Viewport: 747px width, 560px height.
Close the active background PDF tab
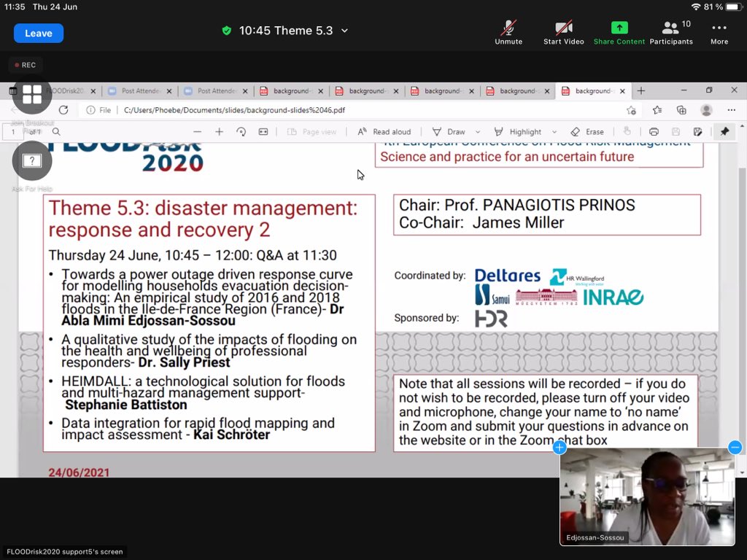(x=622, y=91)
